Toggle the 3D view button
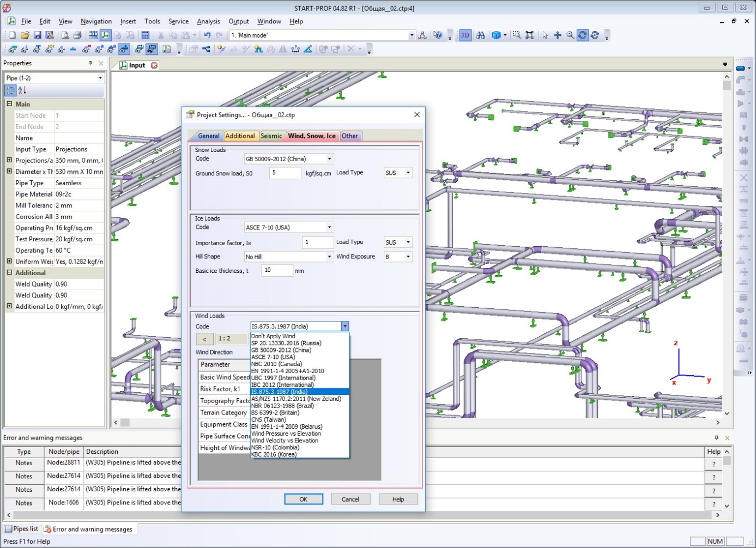The height and width of the screenshot is (548, 756). coord(464,35)
